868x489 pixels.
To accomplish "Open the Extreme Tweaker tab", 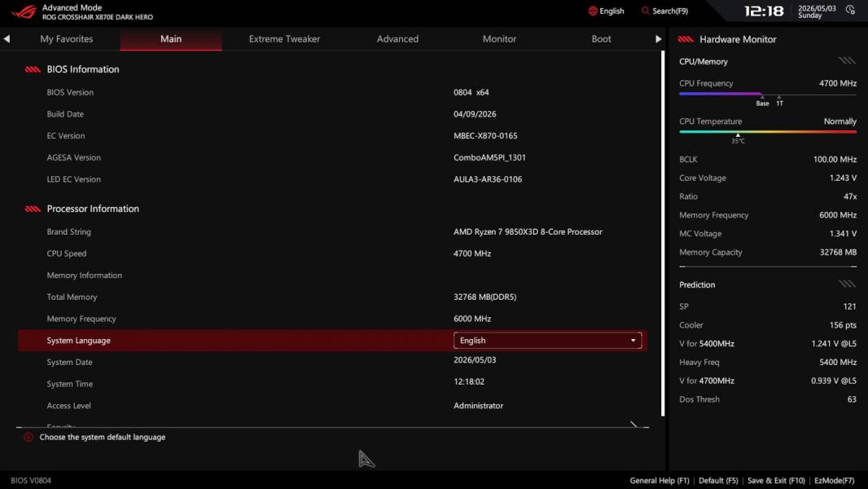I will pyautogui.click(x=284, y=39).
